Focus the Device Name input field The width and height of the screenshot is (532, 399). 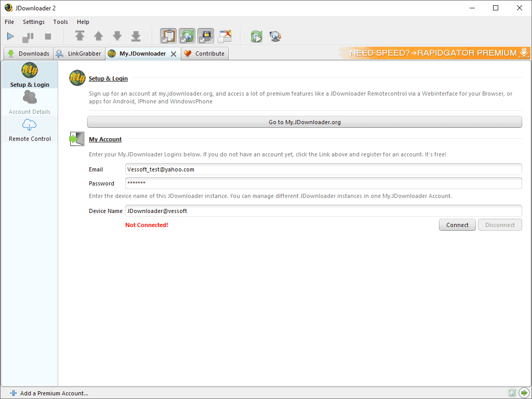click(323, 211)
